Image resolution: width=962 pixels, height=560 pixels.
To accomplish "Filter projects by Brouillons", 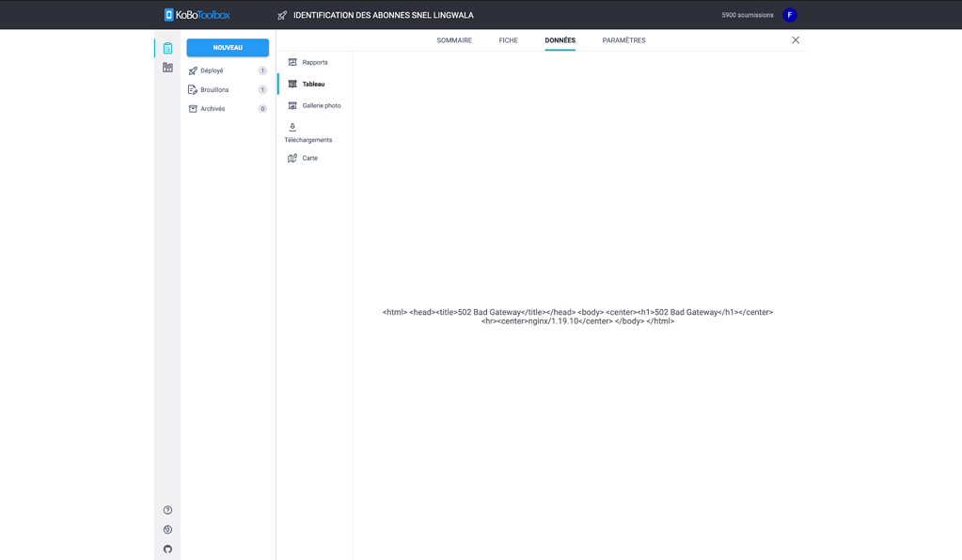I will (x=215, y=89).
